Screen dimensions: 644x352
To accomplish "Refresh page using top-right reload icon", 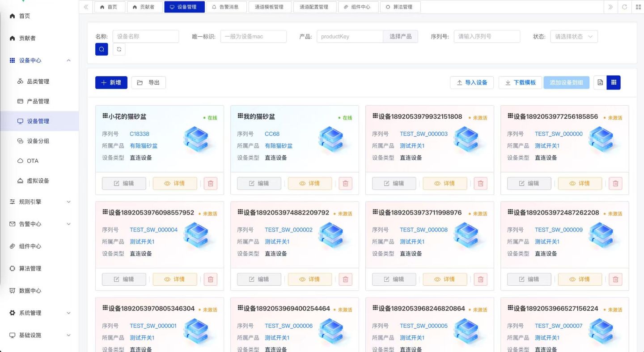I will (x=624, y=7).
